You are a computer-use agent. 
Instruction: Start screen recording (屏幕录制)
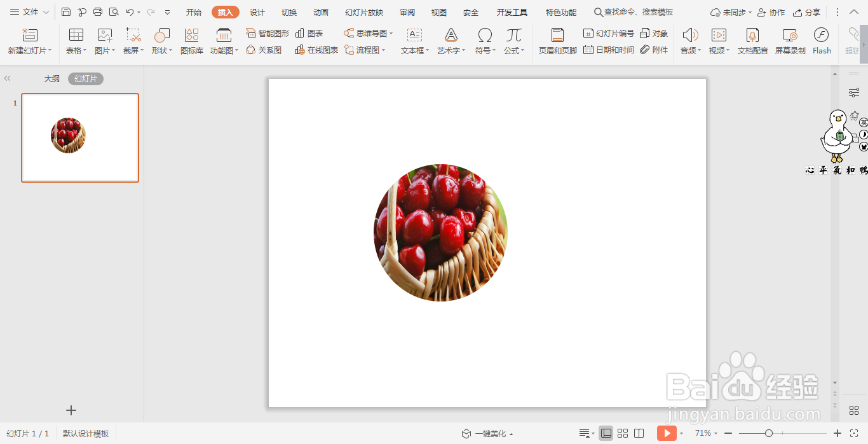pos(790,41)
